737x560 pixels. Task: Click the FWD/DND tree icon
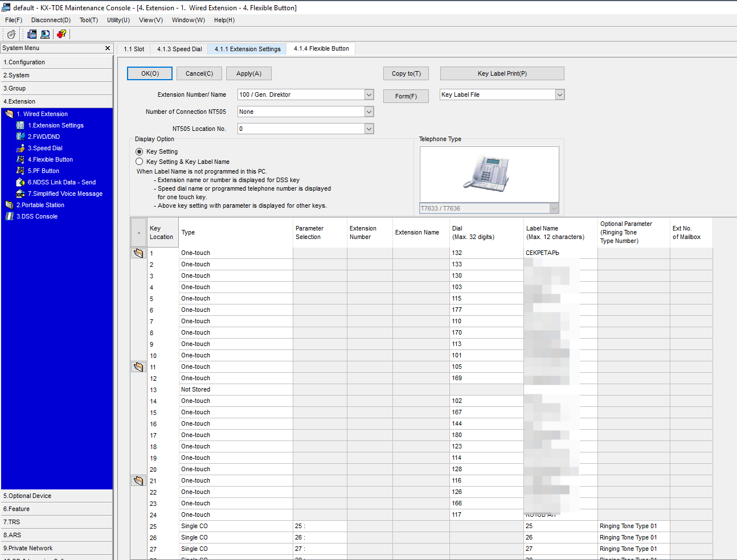[x=21, y=137]
